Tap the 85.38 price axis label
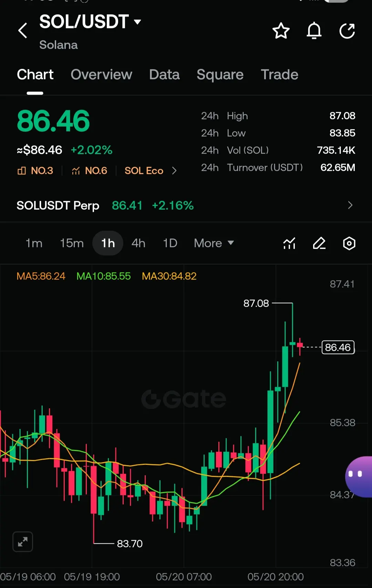This screenshot has width=372, height=588. point(342,422)
